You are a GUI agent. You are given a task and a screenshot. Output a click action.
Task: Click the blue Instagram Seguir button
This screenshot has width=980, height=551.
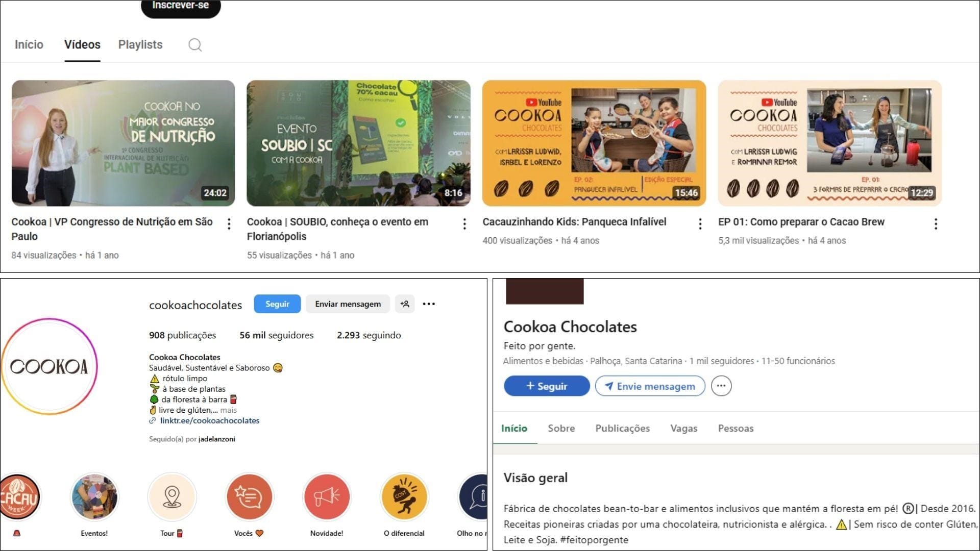[x=277, y=304]
